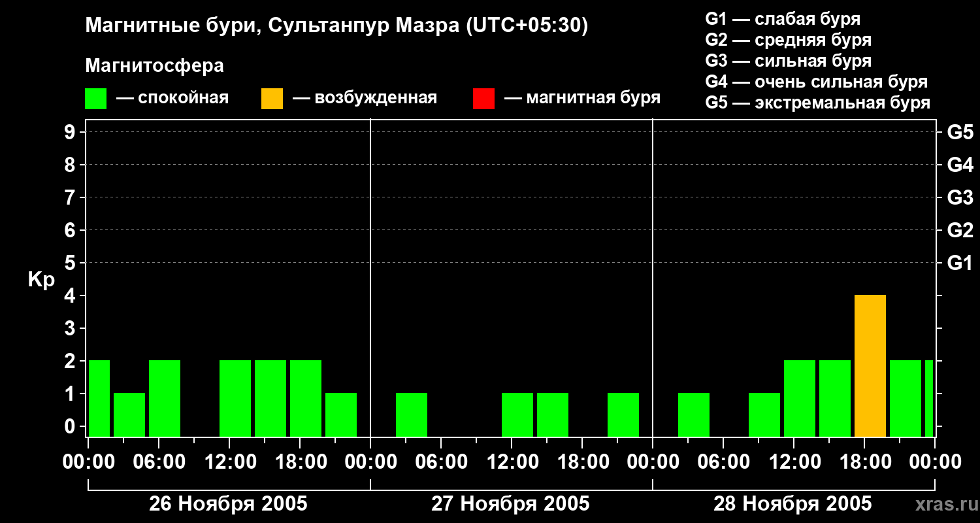The width and height of the screenshot is (980, 523).
Task: Click '06:00' time label above 26 Ноября
Action: click(x=159, y=462)
